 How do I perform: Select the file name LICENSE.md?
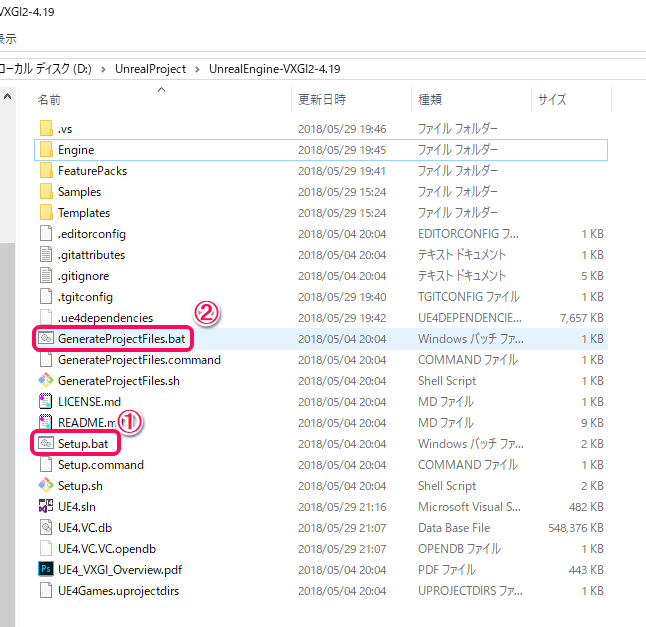[89, 402]
